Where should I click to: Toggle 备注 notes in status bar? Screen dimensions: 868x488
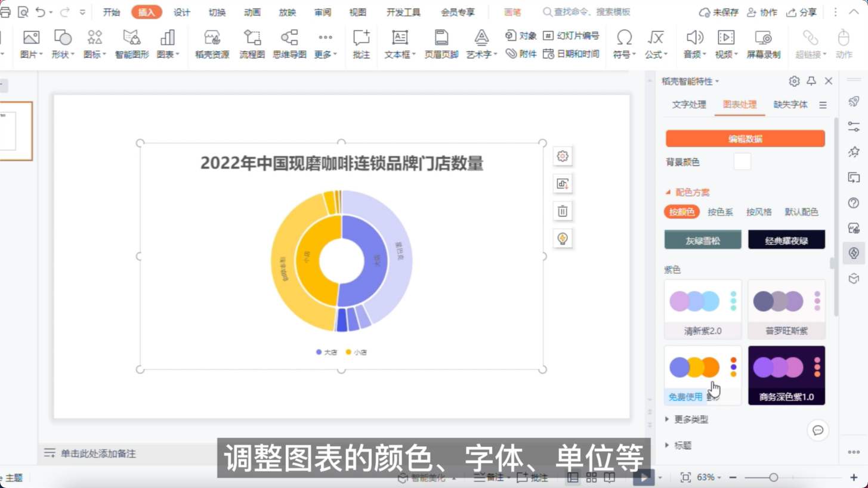(x=488, y=477)
